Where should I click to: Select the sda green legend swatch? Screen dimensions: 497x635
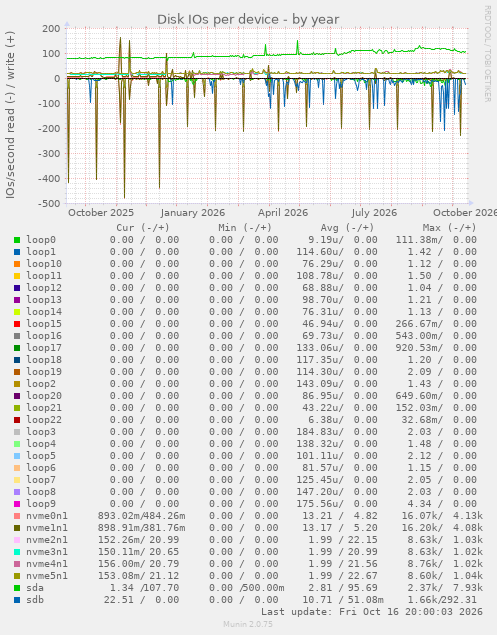pos(17,588)
